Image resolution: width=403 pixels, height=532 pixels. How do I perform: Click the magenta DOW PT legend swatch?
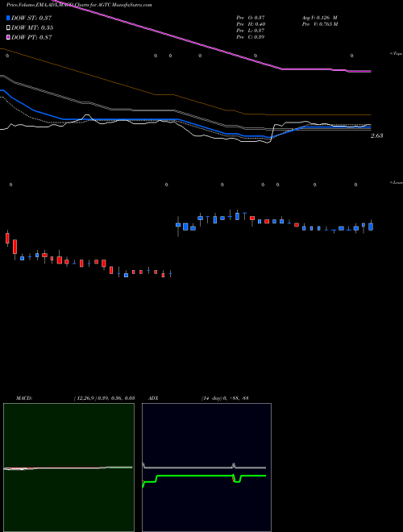[8, 37]
